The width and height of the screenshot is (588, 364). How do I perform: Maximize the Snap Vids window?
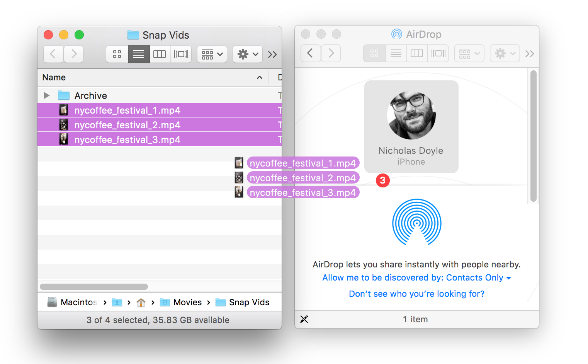pos(79,35)
